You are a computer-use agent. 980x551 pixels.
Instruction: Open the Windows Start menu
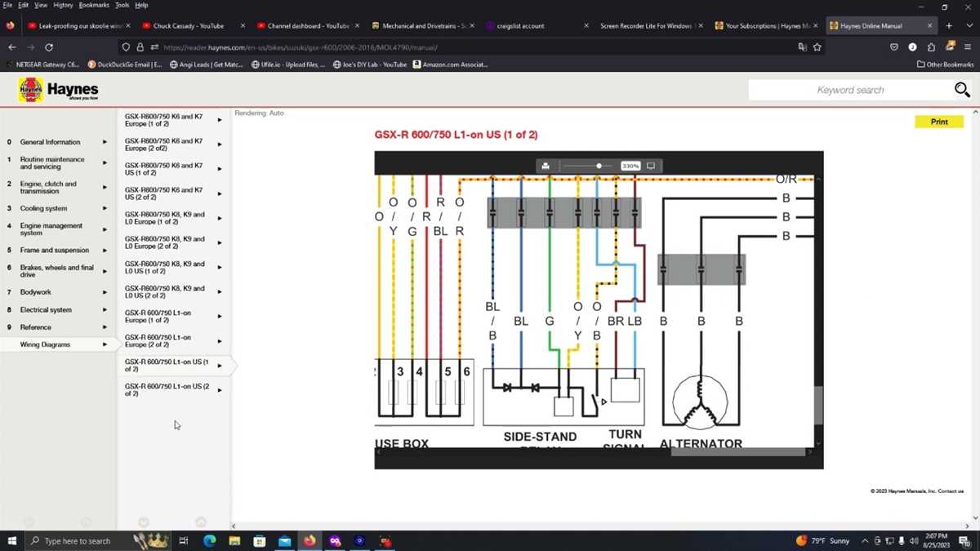pos(11,540)
